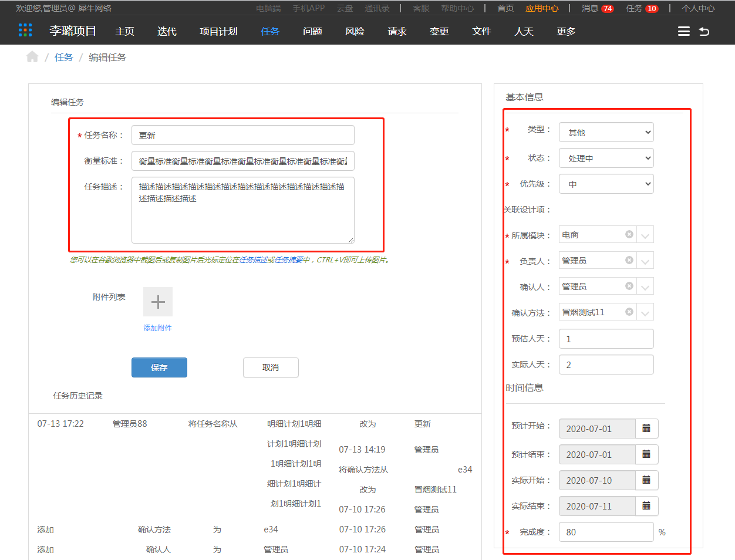Click the 取消 button
Viewport: 735px width, 560px height.
(271, 367)
